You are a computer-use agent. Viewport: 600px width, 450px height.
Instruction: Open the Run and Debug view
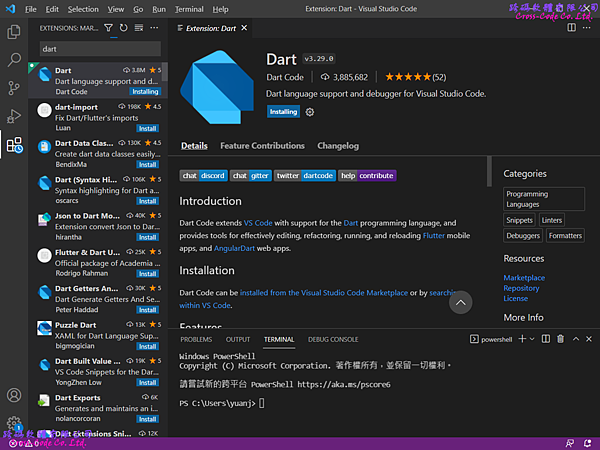coord(14,116)
